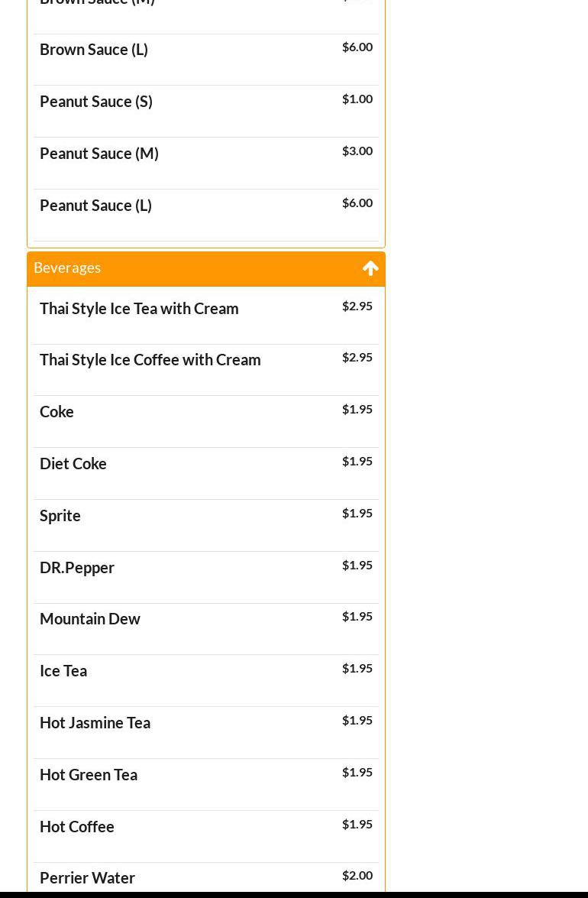Pick Peanut Sauce (L)
The width and height of the screenshot is (588, 898).
95,205
